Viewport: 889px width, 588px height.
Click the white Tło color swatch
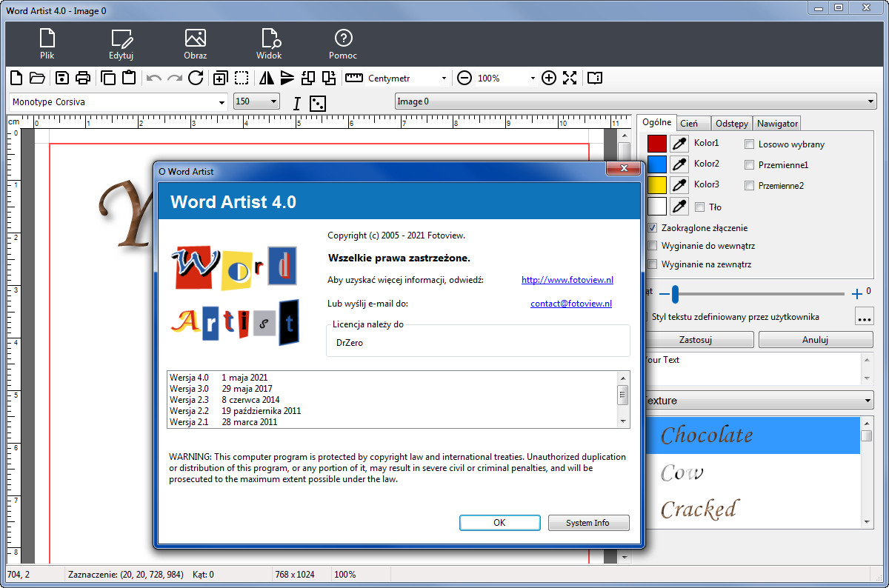657,207
